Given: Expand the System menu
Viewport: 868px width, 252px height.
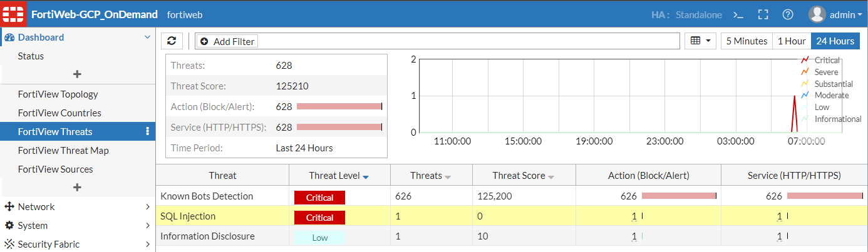Looking at the screenshot, I should (x=148, y=226).
